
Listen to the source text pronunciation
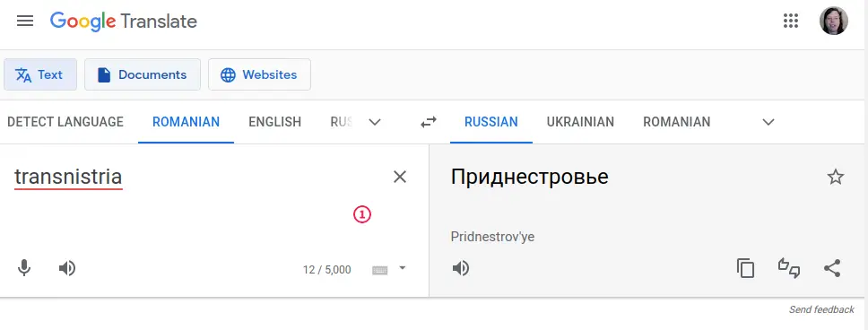point(67,268)
